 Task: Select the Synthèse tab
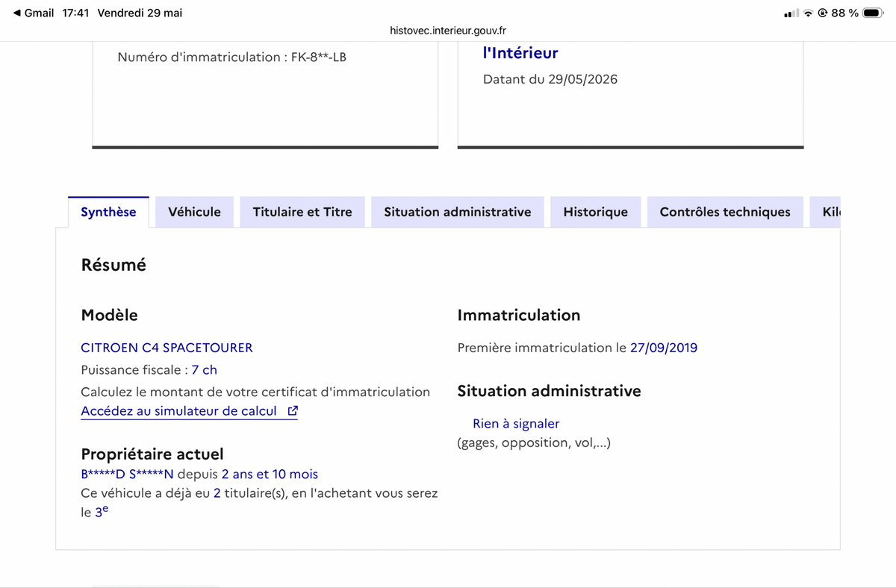click(108, 212)
